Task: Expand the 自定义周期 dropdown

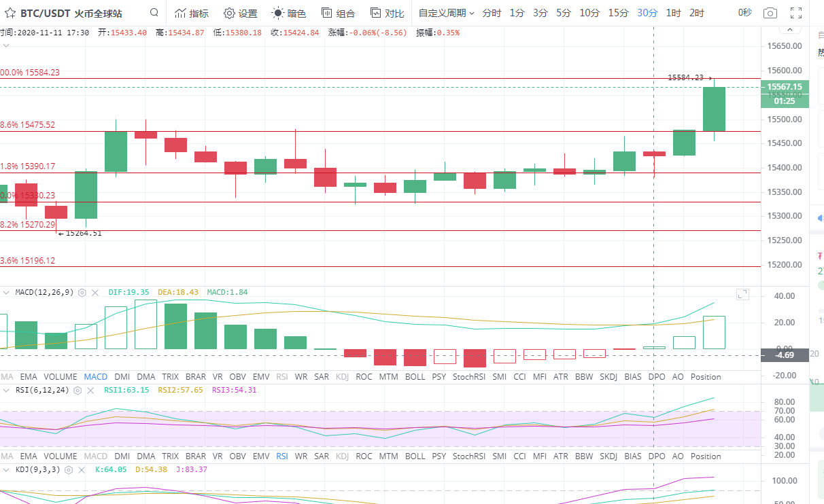Action: click(447, 13)
